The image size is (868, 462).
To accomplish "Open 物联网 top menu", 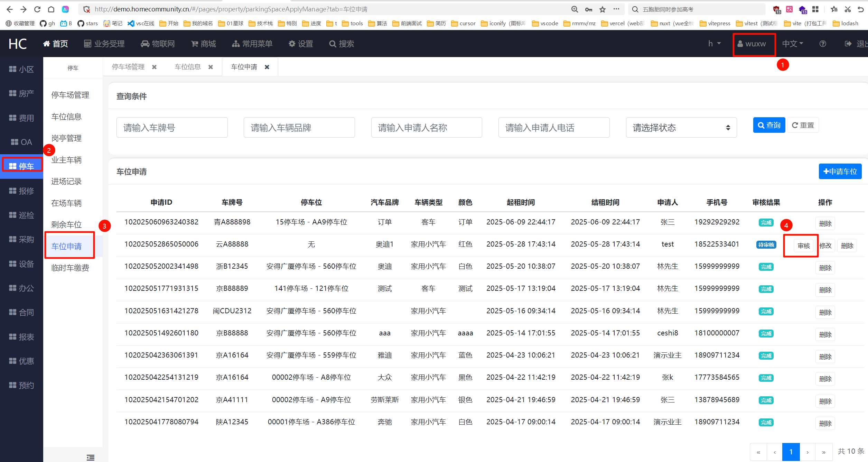I will [x=158, y=44].
